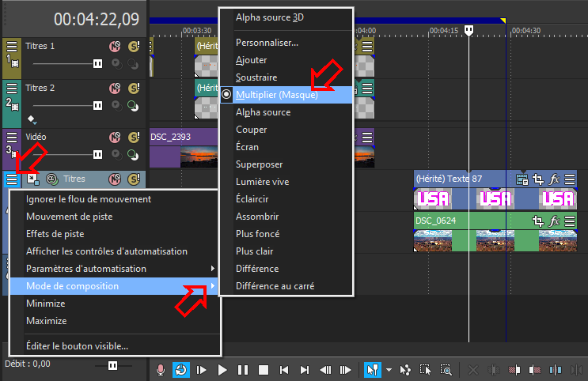The image size is (588, 381).
Task: Open the edit tool dropdown arrow
Action: [x=389, y=370]
